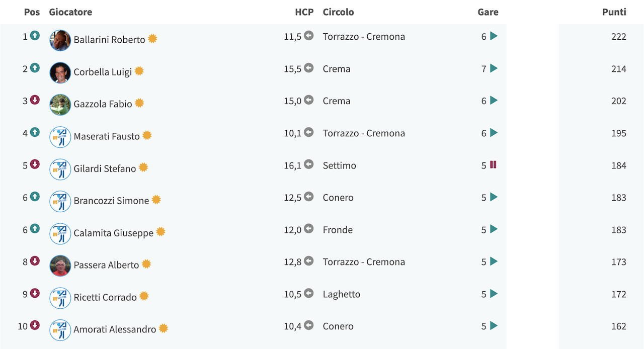This screenshot has height=349, width=644.
Task: Expand Corbella Luigi's 7 games arrow
Action: click(494, 68)
